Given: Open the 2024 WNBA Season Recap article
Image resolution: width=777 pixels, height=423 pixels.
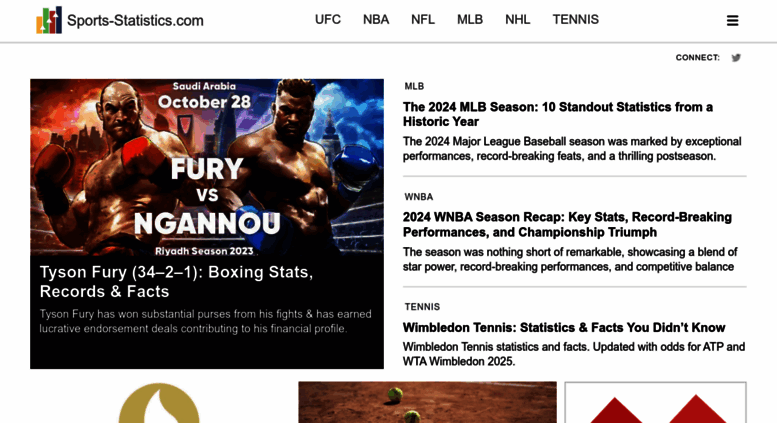Looking at the screenshot, I should [x=567, y=224].
